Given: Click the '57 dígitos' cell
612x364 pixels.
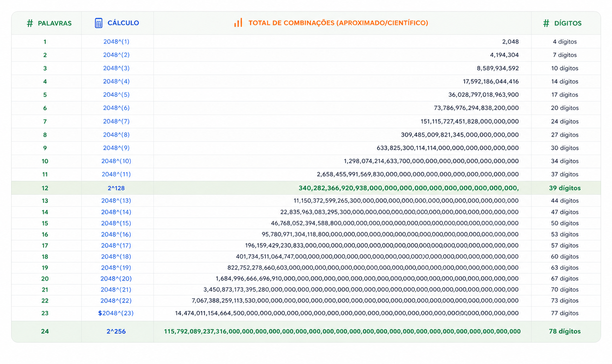Looking at the screenshot, I should pyautogui.click(x=565, y=245).
